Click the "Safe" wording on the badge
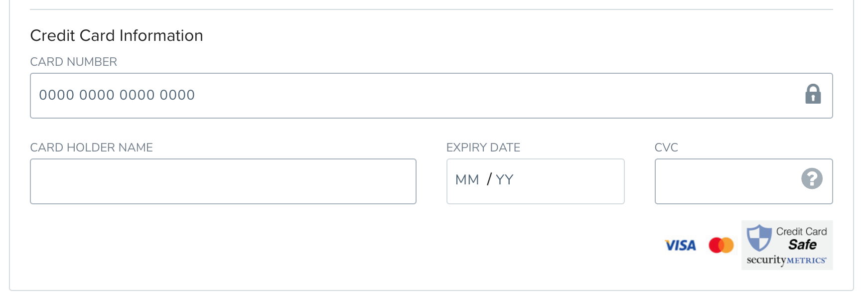The height and width of the screenshot is (299, 868). [802, 245]
